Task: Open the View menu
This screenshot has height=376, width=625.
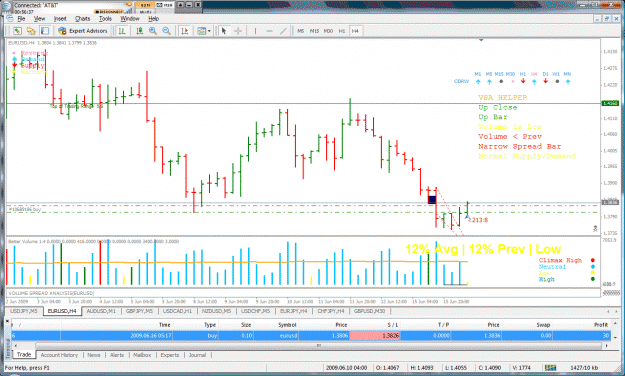Action: pyautogui.click(x=39, y=19)
